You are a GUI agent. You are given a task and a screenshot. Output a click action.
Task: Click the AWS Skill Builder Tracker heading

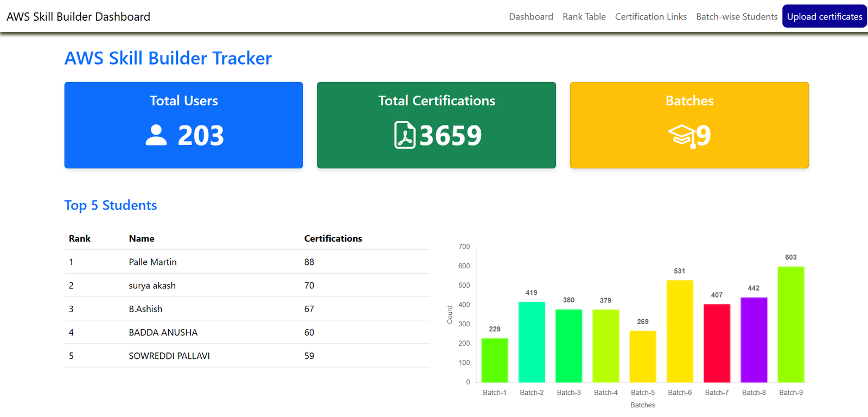pos(168,58)
